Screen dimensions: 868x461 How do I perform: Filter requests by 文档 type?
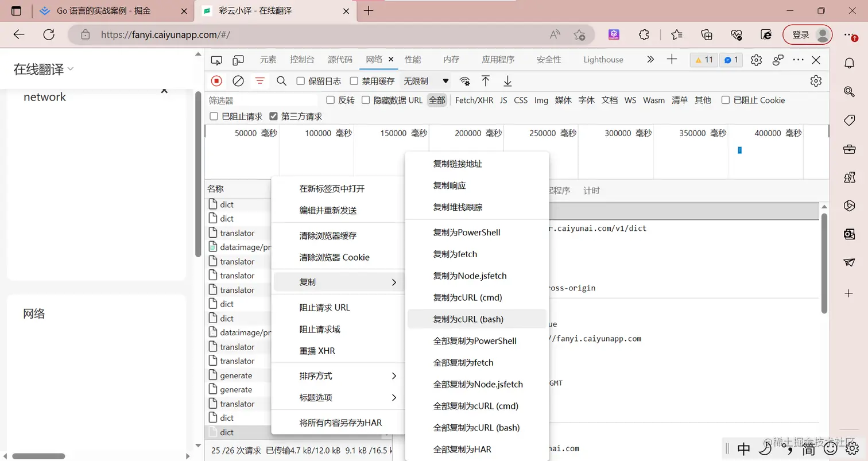pyautogui.click(x=610, y=100)
